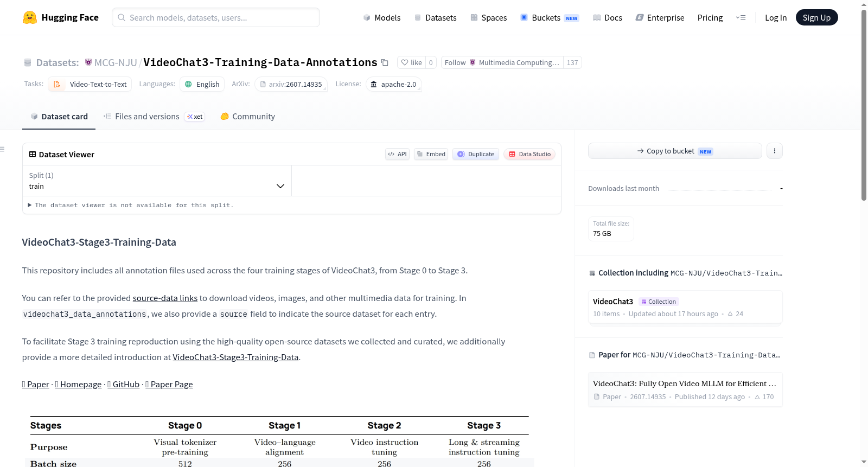868x467 pixels.
Task: Open Docs in top navigation
Action: tap(607, 17)
